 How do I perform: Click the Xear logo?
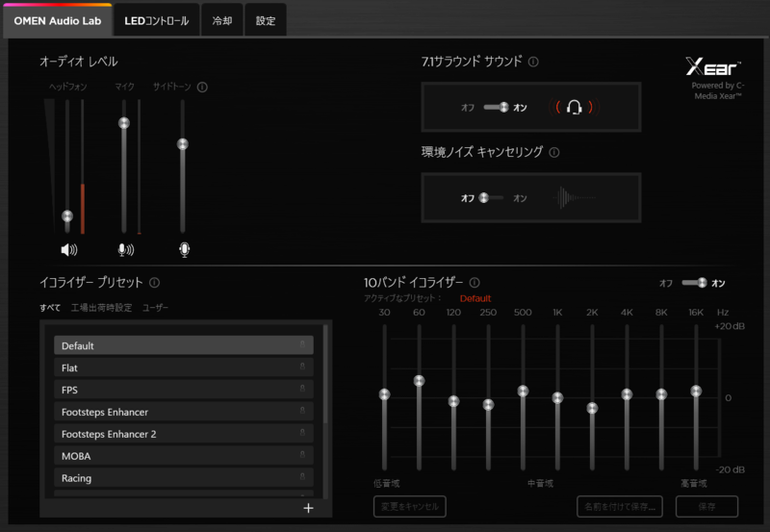[x=712, y=66]
